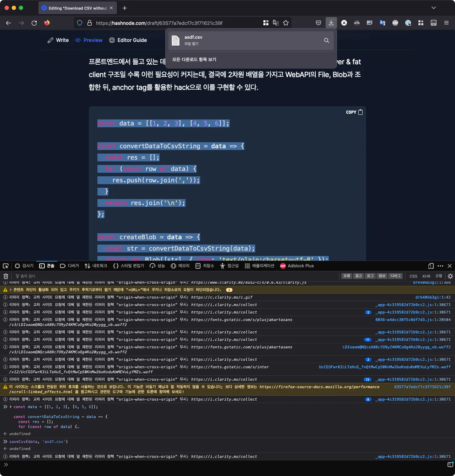Screen dimensions: 455x476
Task: Toggle the XHR console filter
Action: tap(426, 276)
